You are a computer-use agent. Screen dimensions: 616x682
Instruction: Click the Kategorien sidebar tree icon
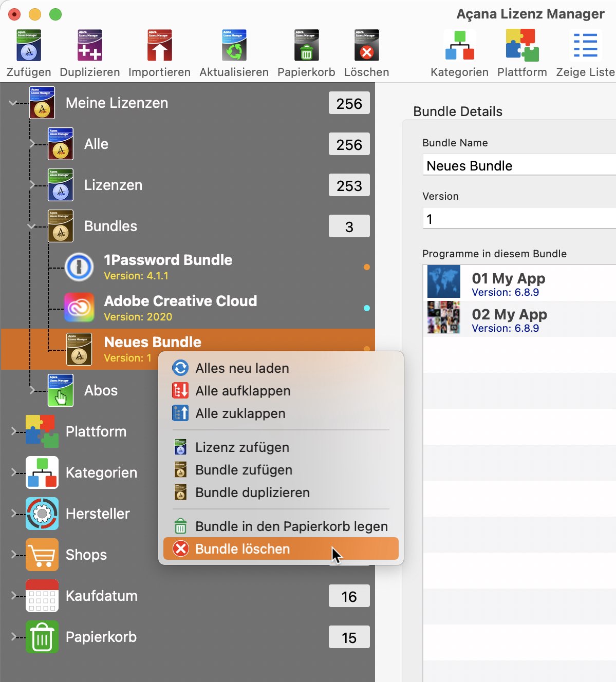[42, 472]
